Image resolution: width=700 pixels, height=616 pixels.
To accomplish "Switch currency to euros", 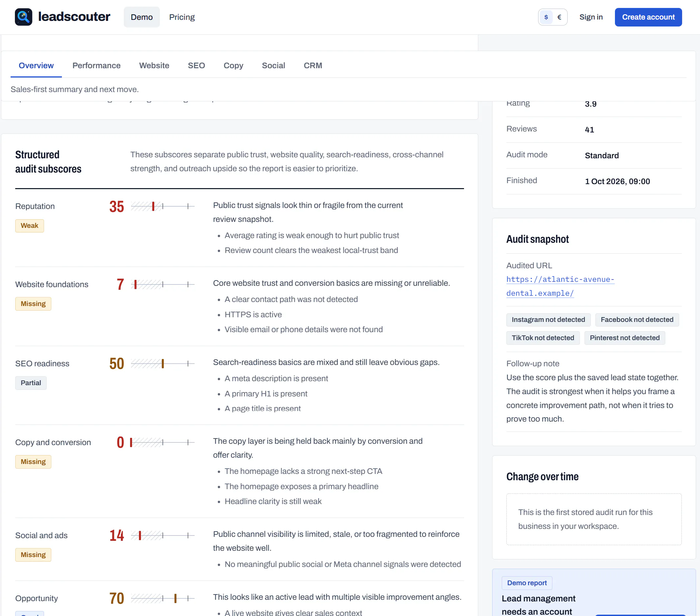I will [x=560, y=17].
